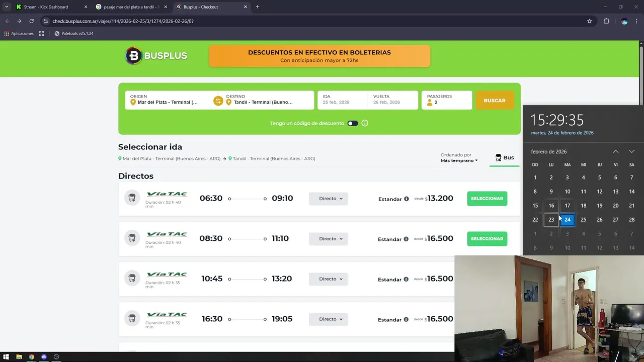This screenshot has width=644, height=362.
Task: Open the Windows Start button
Action: click(7, 357)
